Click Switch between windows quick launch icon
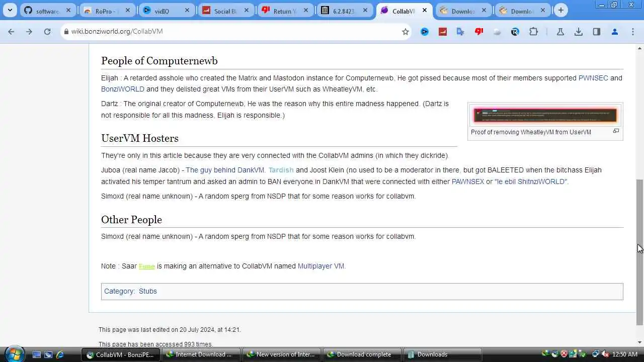Viewport: 644px width, 362px height. (48, 354)
